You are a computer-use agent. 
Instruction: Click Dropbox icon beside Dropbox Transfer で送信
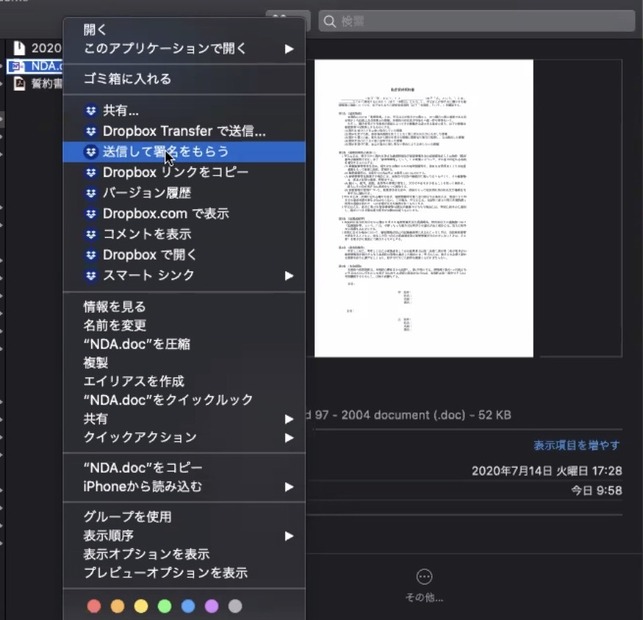coord(91,131)
